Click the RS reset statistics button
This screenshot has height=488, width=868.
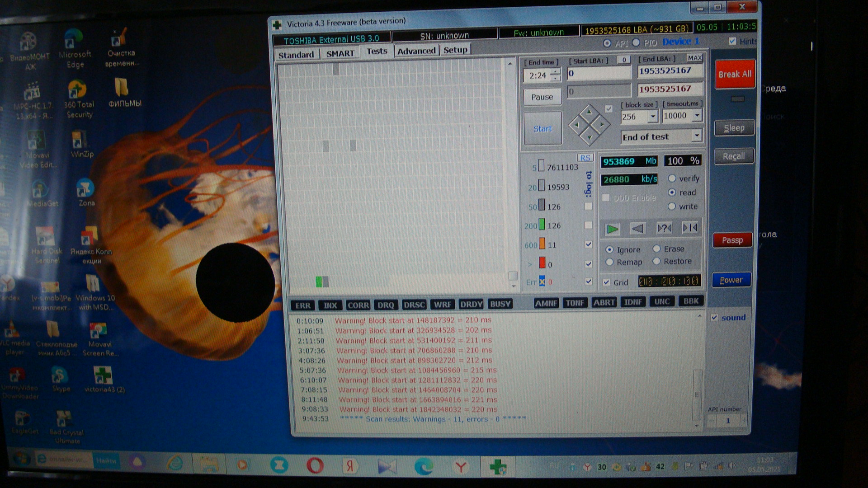coord(585,158)
